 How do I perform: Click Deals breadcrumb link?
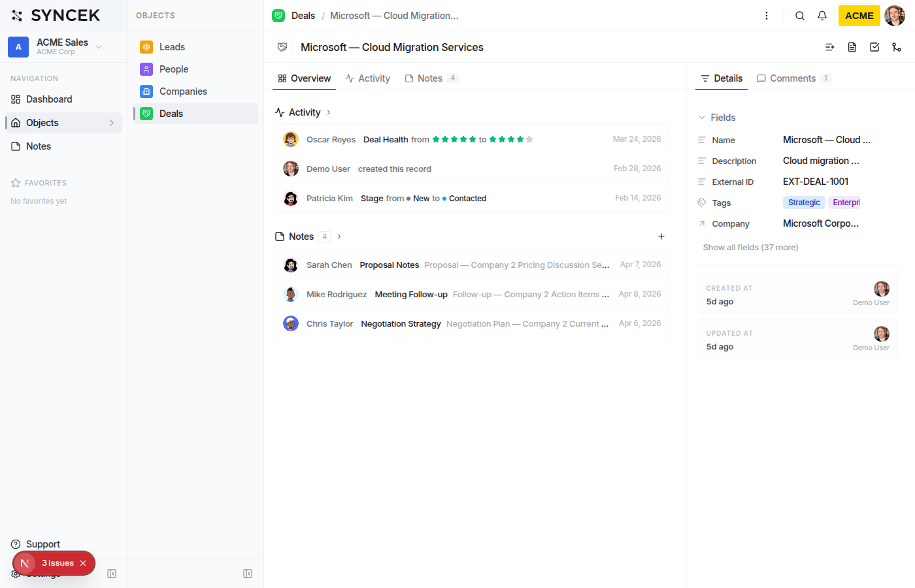click(303, 16)
